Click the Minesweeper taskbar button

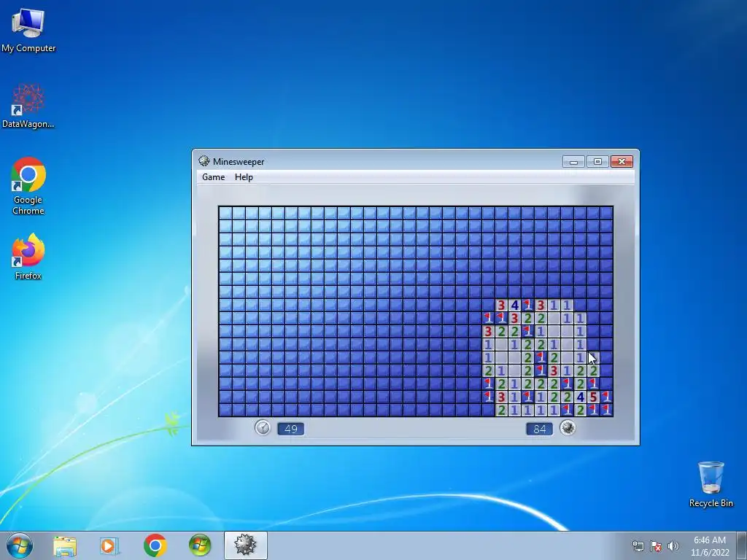pyautogui.click(x=245, y=545)
